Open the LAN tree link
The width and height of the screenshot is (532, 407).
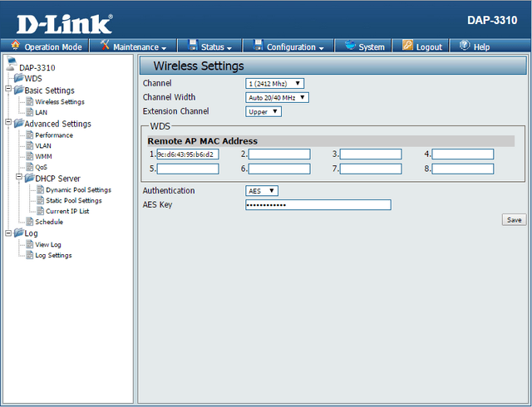point(41,112)
